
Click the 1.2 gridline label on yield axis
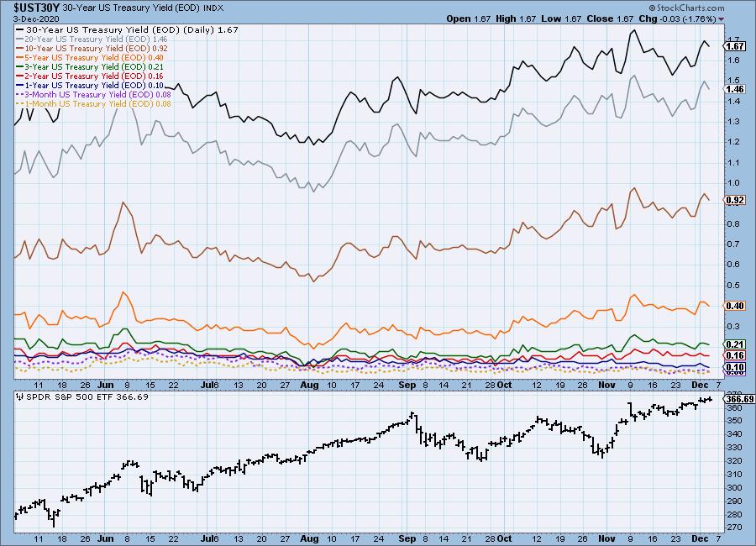(x=734, y=142)
